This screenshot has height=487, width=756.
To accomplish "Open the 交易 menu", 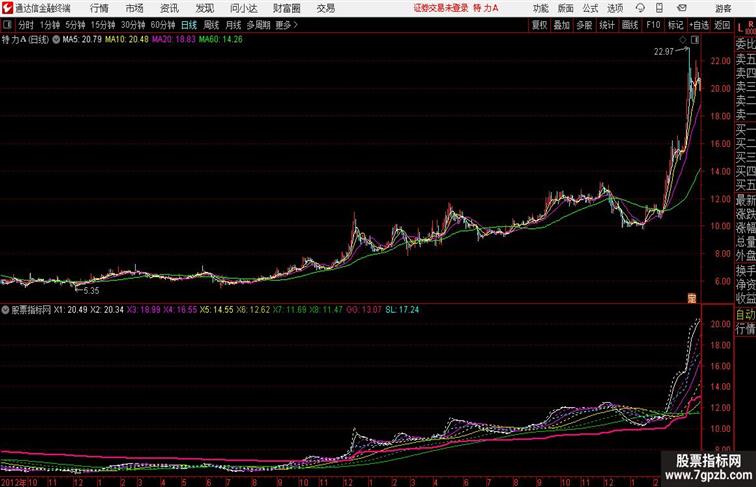I will pyautogui.click(x=325, y=8).
